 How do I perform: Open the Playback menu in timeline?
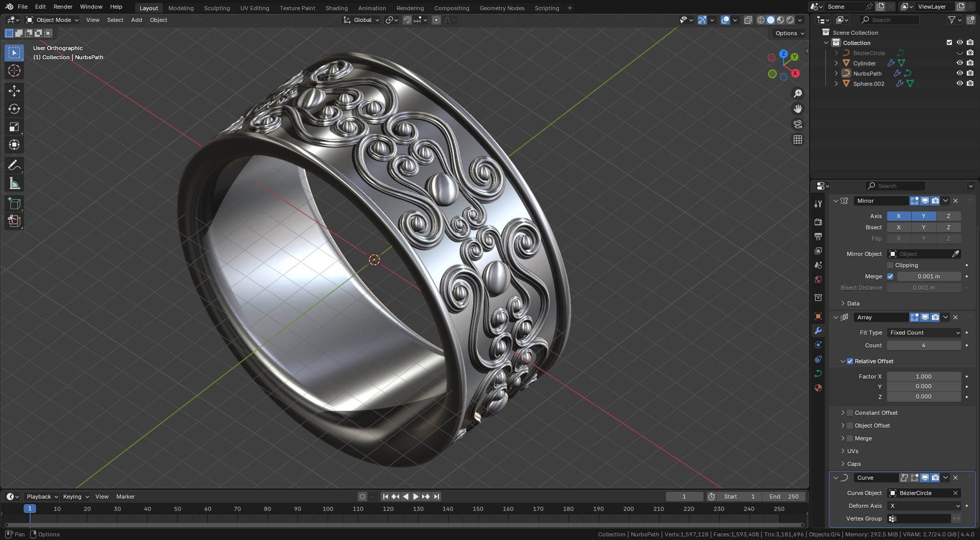click(42, 497)
